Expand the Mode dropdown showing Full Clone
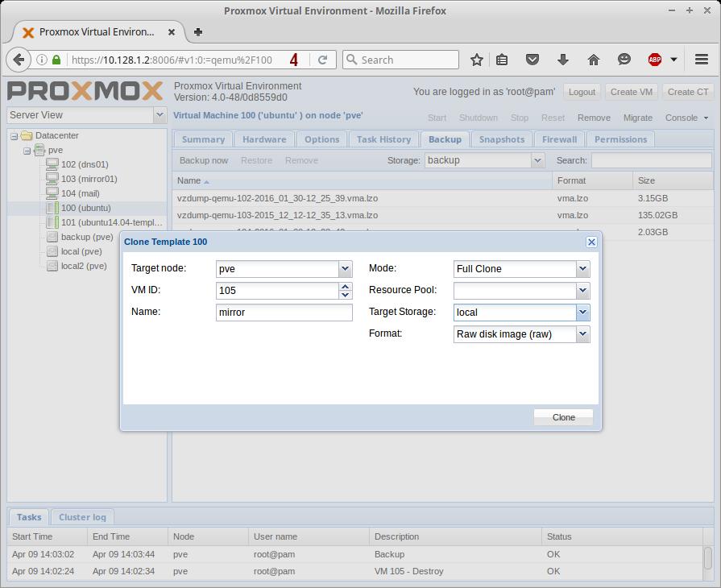The width and height of the screenshot is (721, 588). [582, 269]
